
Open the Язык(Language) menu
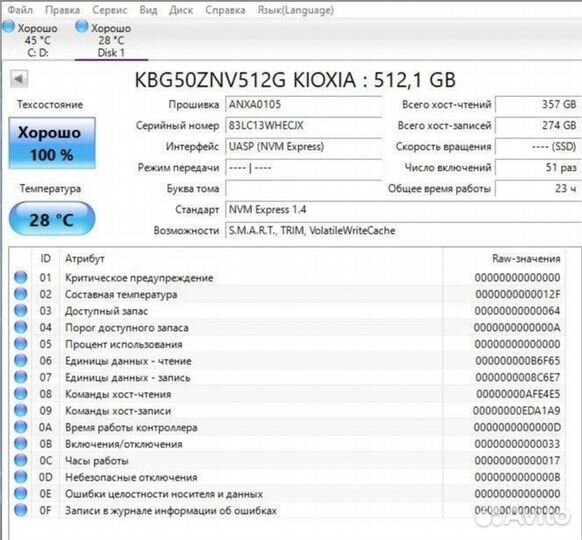click(x=295, y=10)
